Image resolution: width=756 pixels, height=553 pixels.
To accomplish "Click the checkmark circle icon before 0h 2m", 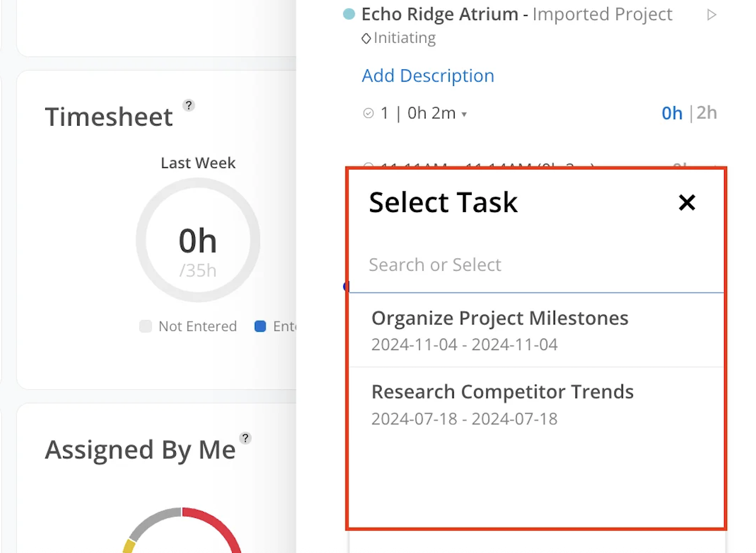I will pyautogui.click(x=368, y=113).
